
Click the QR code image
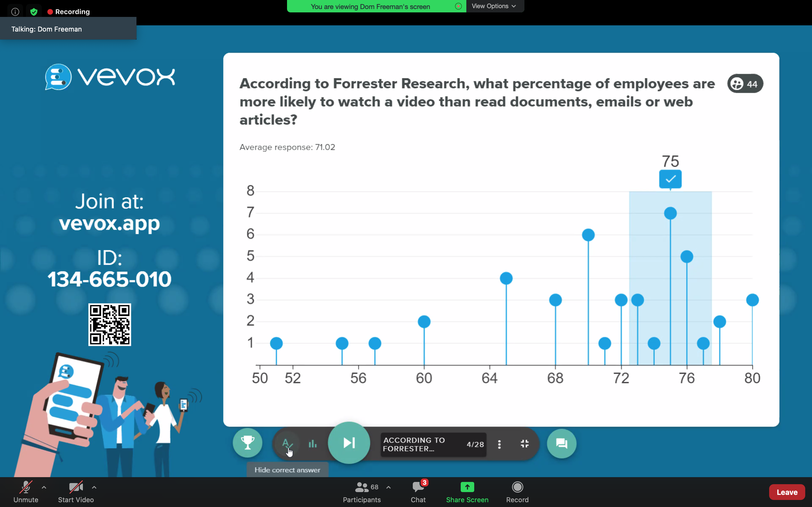pyautogui.click(x=109, y=324)
